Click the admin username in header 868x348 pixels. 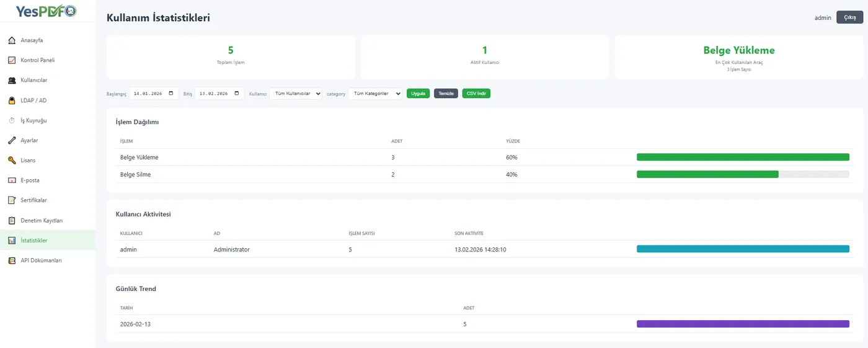[x=823, y=18]
